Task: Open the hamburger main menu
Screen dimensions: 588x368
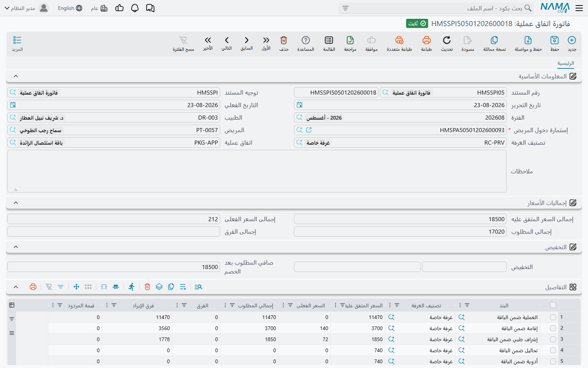Action: (x=579, y=8)
